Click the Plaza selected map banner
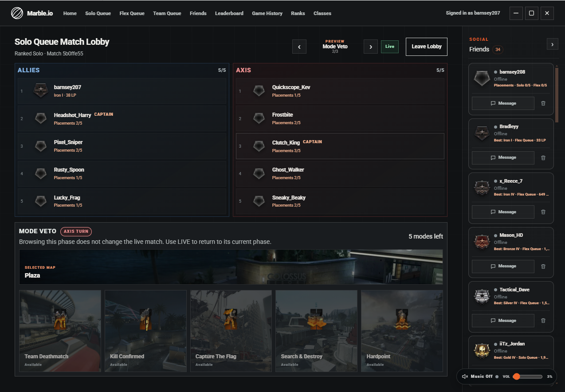Image resolution: width=565 pixels, height=392 pixels. click(231, 267)
